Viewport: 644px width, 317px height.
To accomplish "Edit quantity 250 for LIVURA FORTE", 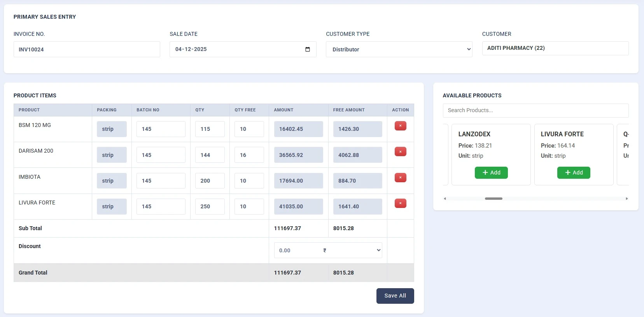I will click(x=210, y=206).
